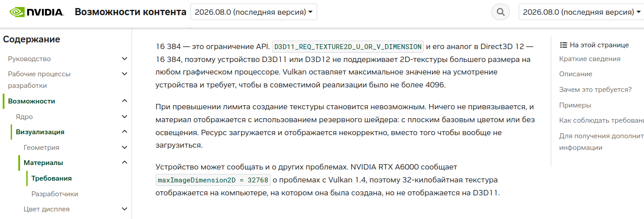Screen dimensions: 644x219
Task: Expand the Геометрия section chevron
Action: (x=124, y=148)
